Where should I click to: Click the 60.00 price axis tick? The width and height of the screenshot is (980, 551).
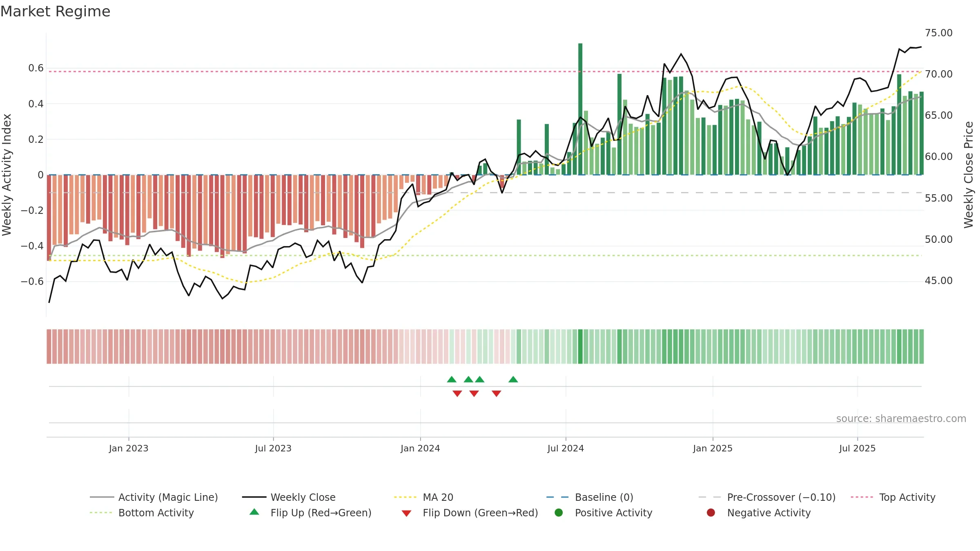tap(939, 157)
